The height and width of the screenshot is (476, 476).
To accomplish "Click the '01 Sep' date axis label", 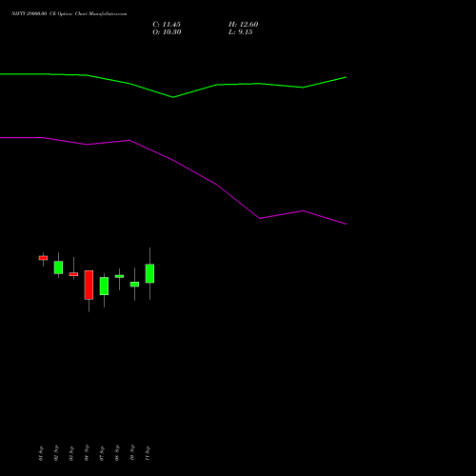I will click(x=41, y=453).
